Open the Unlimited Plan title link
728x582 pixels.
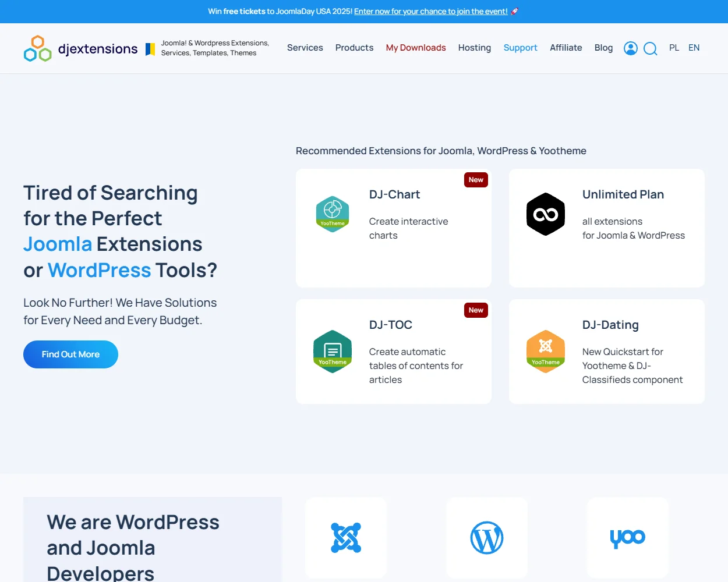[x=623, y=194]
